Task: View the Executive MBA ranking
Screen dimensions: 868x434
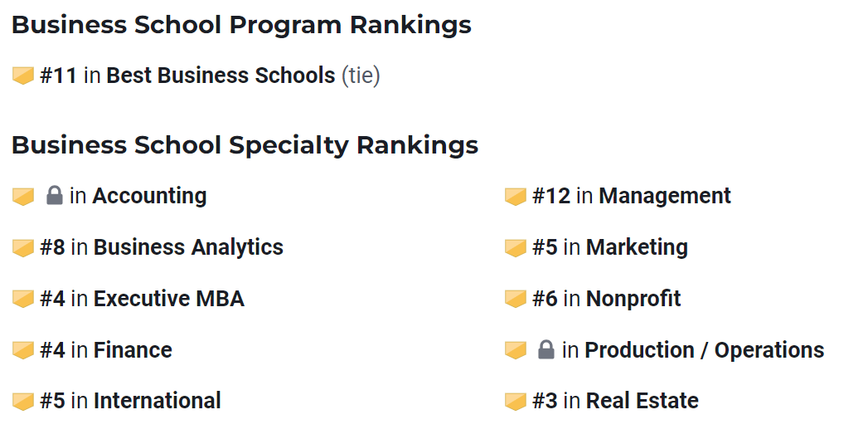Action: 169,298
